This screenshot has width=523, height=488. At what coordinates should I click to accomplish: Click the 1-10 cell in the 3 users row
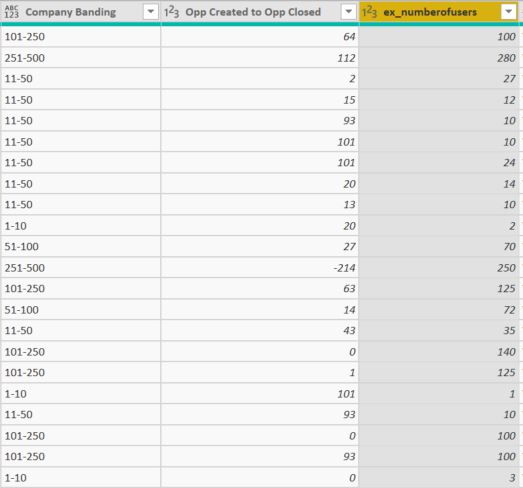(x=80, y=478)
